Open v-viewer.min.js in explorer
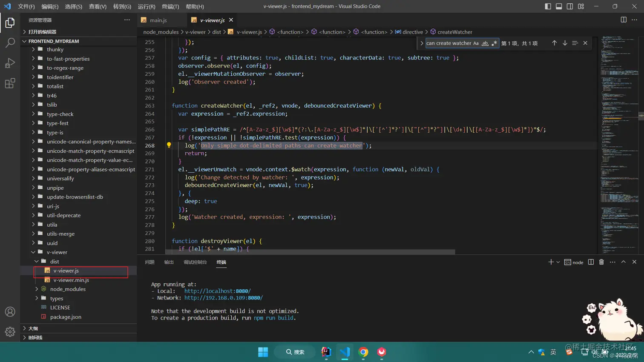The height and width of the screenshot is (362, 644). tap(71, 280)
